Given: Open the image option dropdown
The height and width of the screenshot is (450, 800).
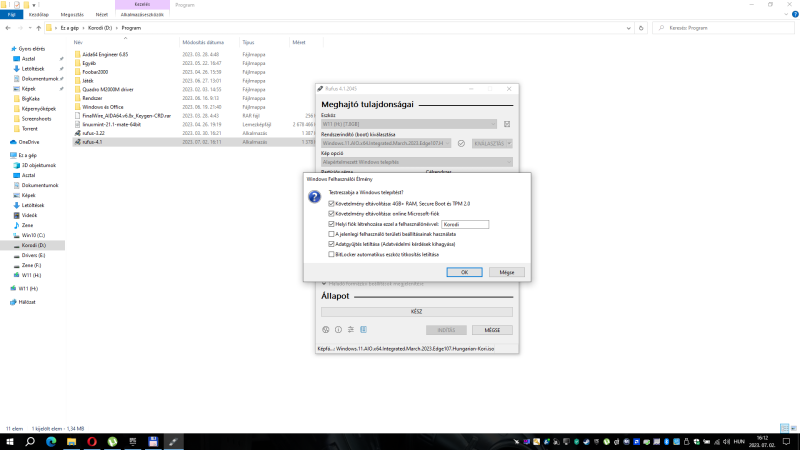Looking at the screenshot, I should pyautogui.click(x=417, y=162).
